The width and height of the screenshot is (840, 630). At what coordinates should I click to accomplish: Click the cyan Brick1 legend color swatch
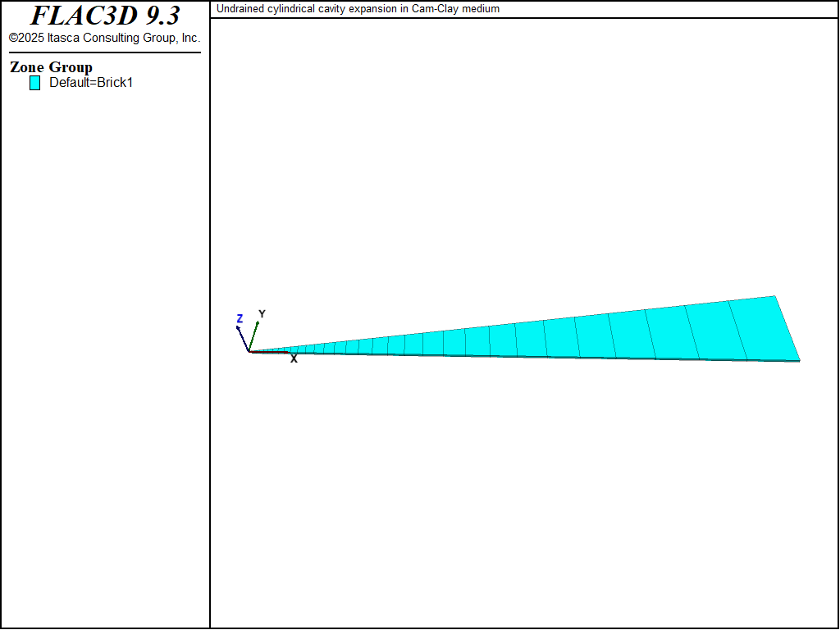[34, 83]
